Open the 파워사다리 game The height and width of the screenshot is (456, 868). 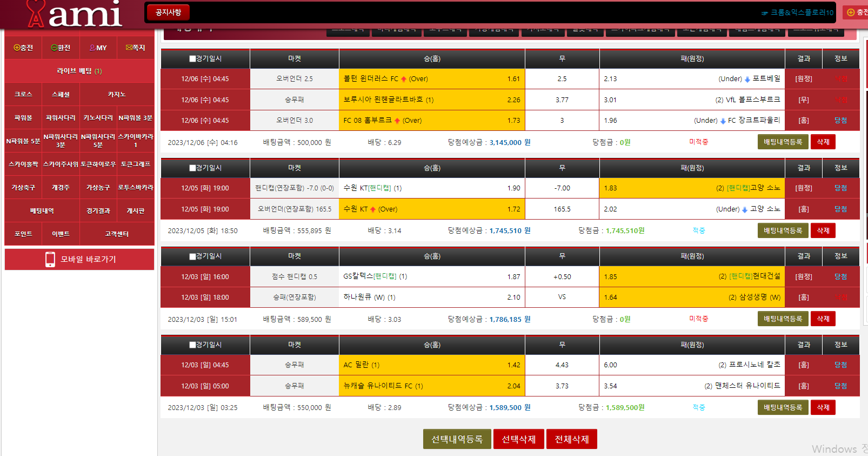click(x=61, y=117)
